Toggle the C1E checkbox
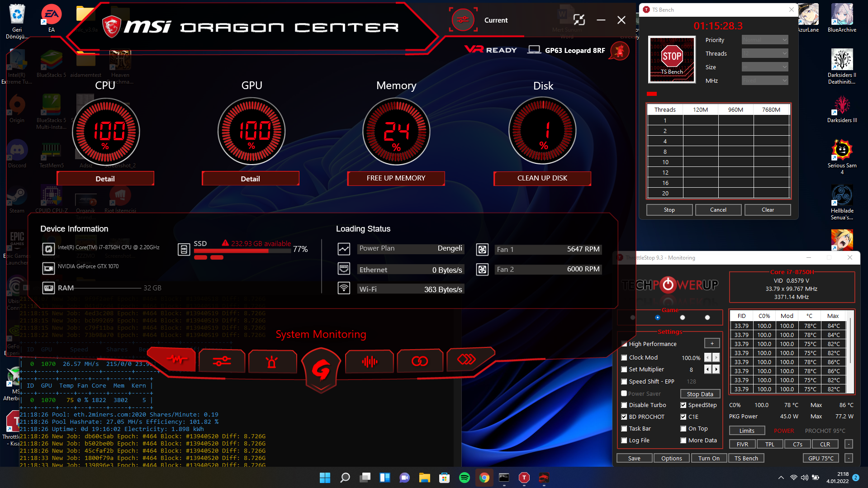The width and height of the screenshot is (868, 488). [683, 417]
